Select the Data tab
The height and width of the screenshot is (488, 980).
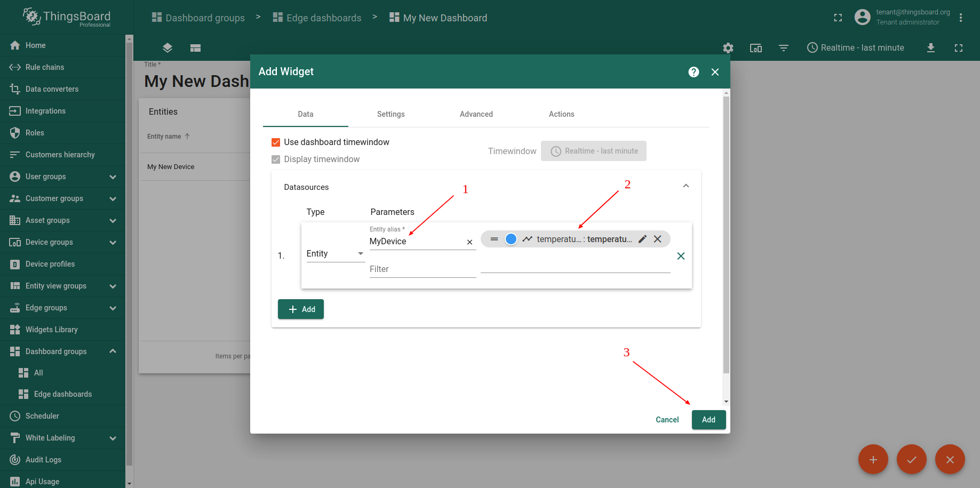point(306,114)
